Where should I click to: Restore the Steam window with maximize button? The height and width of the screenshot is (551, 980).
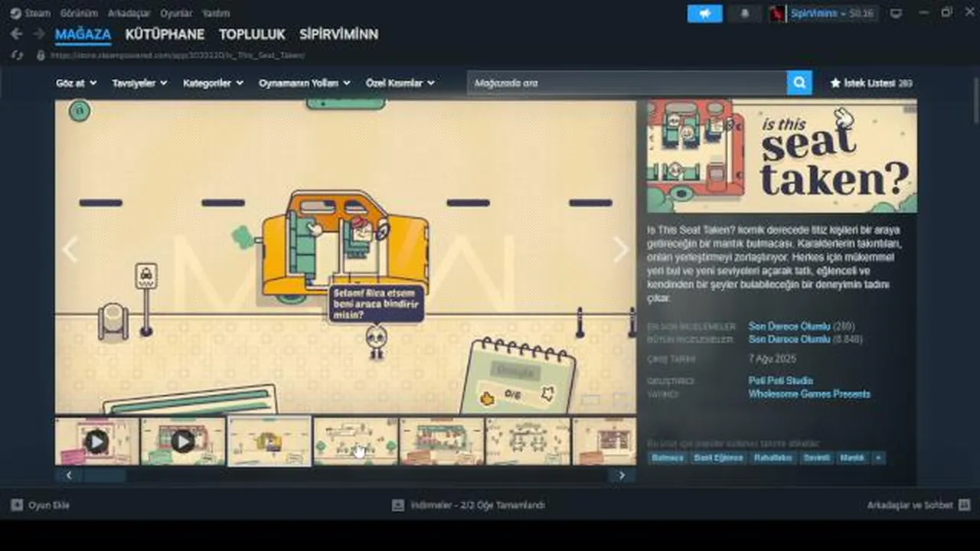click(946, 13)
